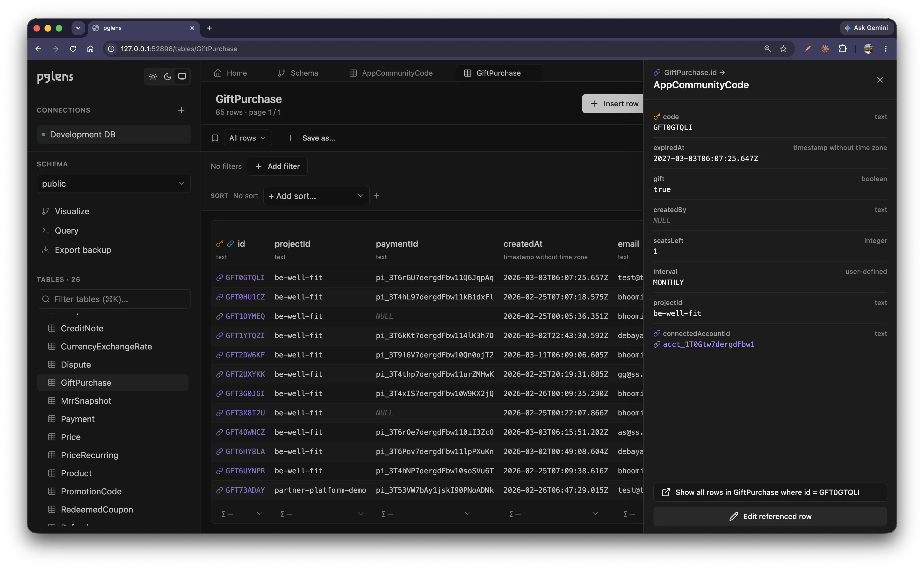Screen dimensions: 924x569
Task: Open new browser tab plus
Action: [210, 28]
